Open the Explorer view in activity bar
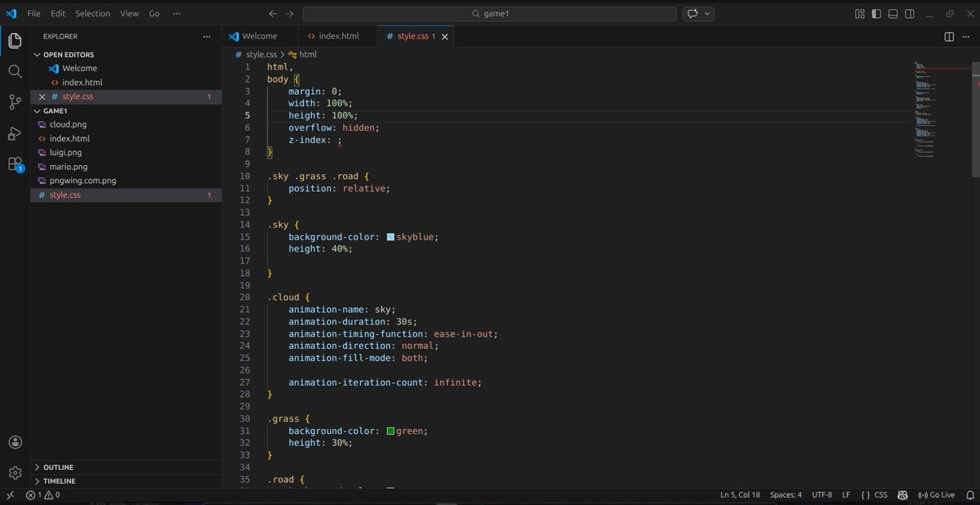Screen dimensions: 980x505 point(15,40)
